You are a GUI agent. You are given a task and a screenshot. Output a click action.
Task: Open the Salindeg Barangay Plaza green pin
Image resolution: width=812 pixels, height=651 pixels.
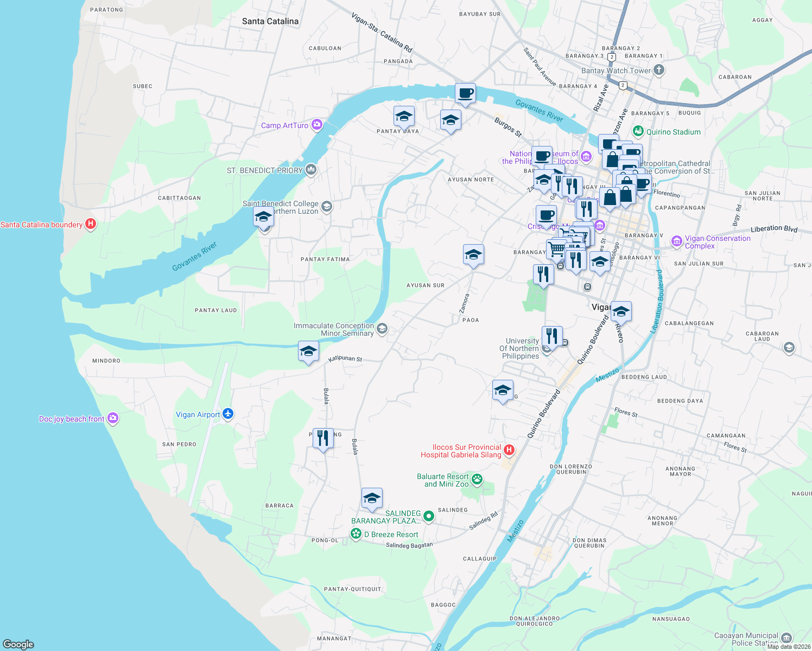click(429, 516)
